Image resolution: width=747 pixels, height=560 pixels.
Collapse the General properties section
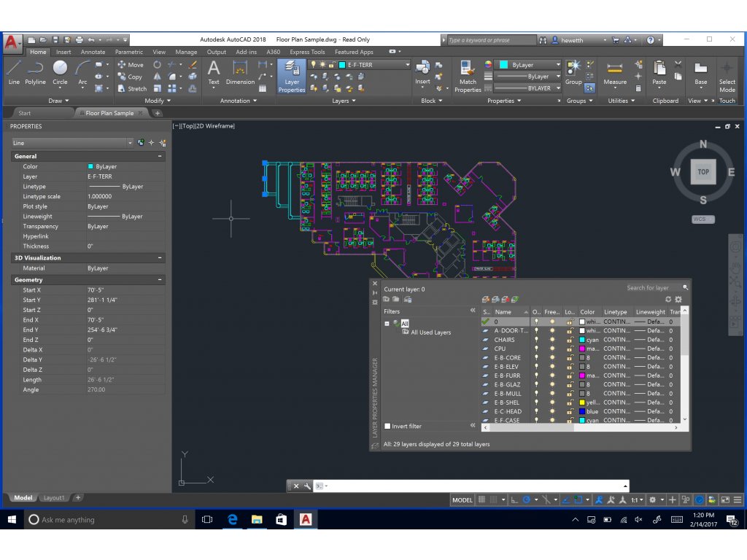[x=160, y=156]
